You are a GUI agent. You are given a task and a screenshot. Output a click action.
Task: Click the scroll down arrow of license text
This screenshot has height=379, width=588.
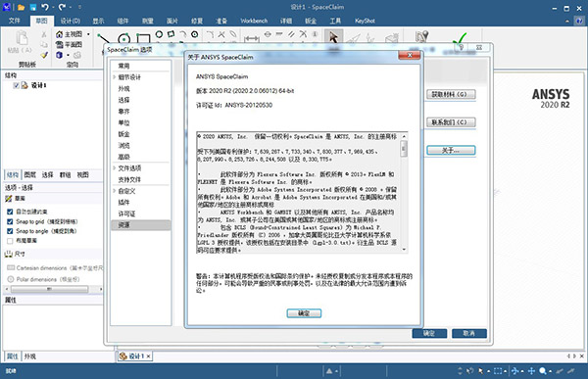[x=404, y=250]
